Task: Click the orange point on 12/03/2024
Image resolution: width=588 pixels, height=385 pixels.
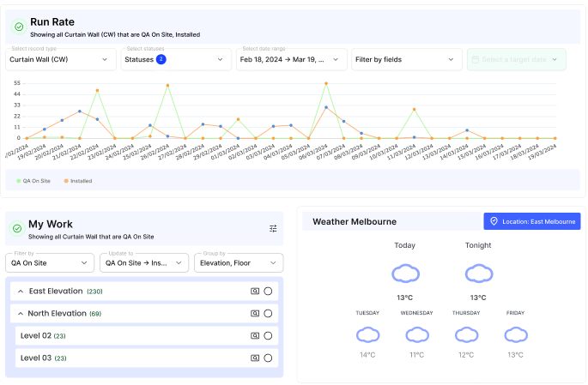Action: point(415,110)
